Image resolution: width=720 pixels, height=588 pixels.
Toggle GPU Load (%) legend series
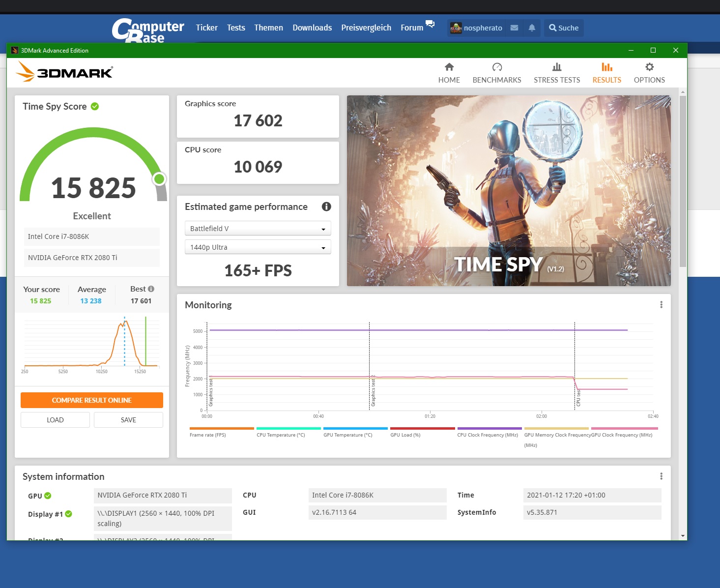422,432
